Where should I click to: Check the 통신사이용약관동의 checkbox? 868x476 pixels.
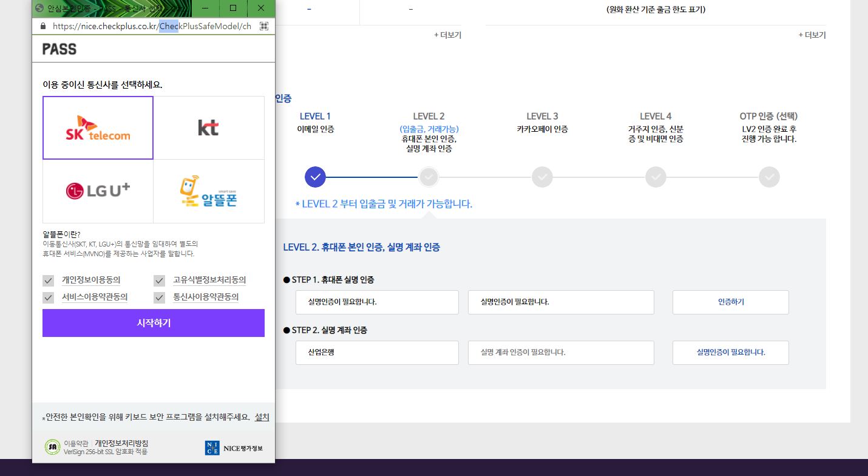159,297
